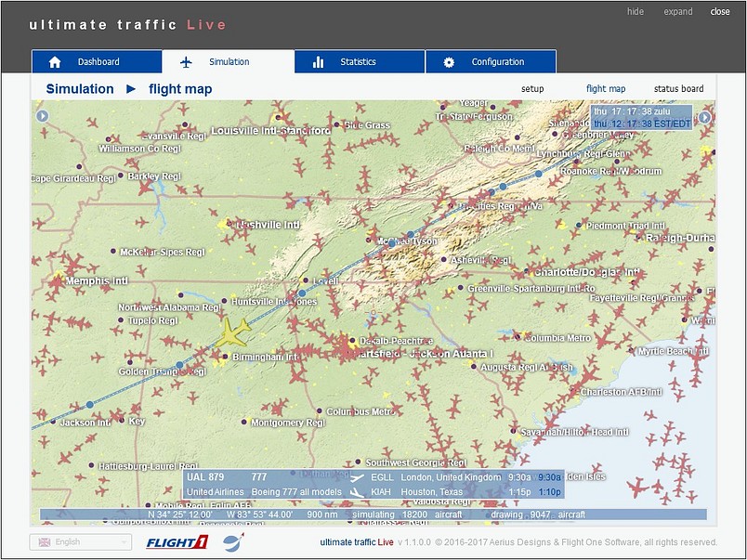Click the "N 34° 25' 12.00'" latitude readout
Image resolution: width=747 pixels, height=560 pixels.
click(x=180, y=514)
